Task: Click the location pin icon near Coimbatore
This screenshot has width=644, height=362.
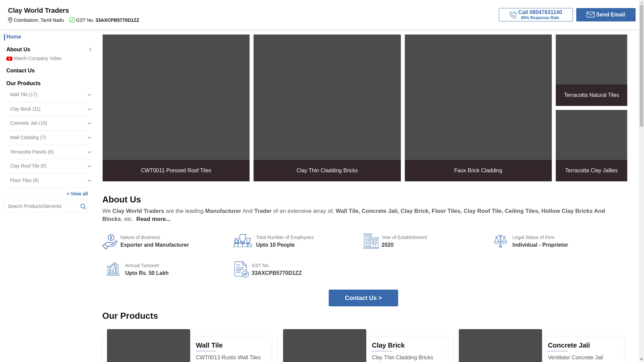Action: coord(10,20)
